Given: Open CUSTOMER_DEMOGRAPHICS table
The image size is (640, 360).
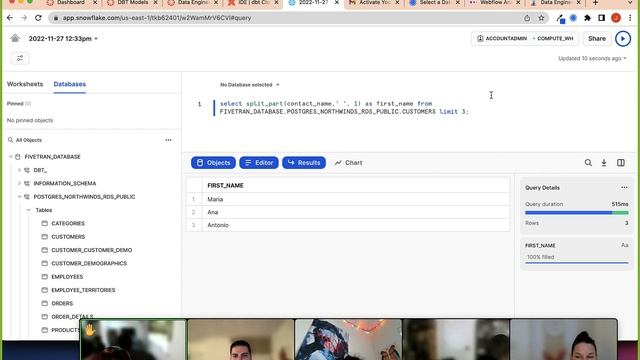Looking at the screenshot, I should pos(89,263).
